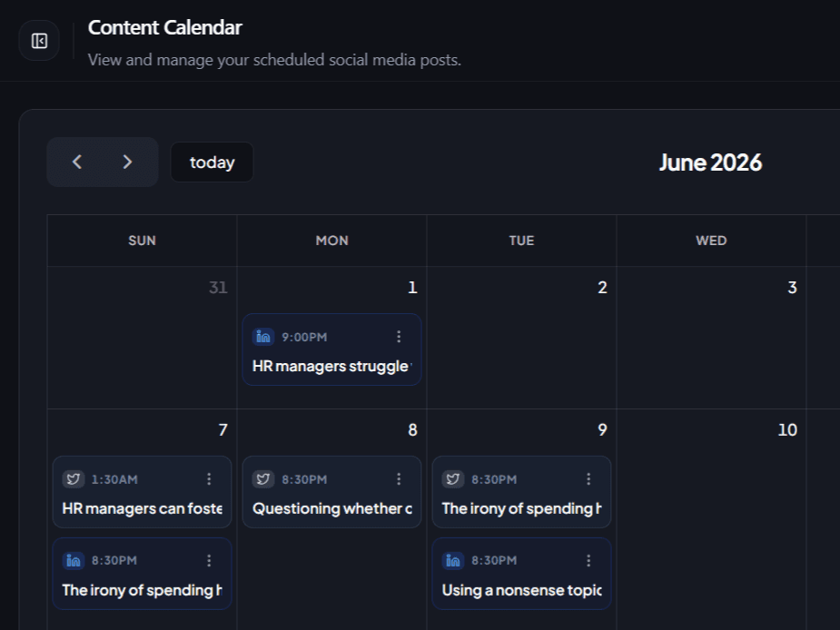Jump to today's date
The image size is (840, 630).
coord(212,162)
